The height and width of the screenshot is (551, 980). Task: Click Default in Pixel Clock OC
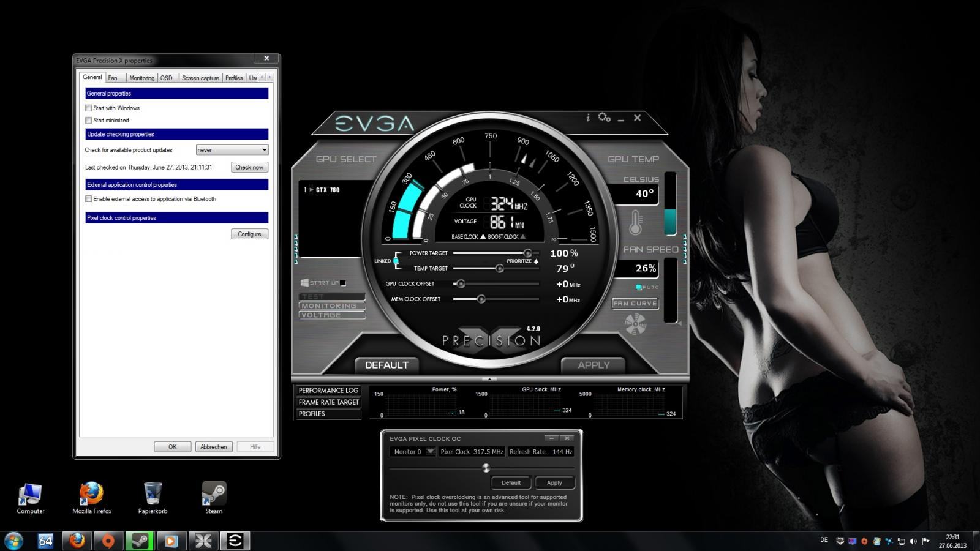click(x=511, y=482)
